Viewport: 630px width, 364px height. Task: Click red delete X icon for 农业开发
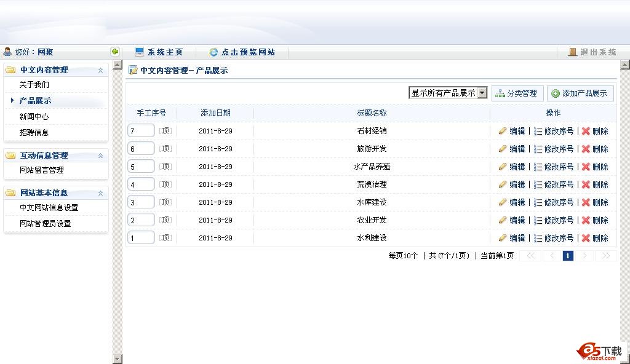coord(586,220)
